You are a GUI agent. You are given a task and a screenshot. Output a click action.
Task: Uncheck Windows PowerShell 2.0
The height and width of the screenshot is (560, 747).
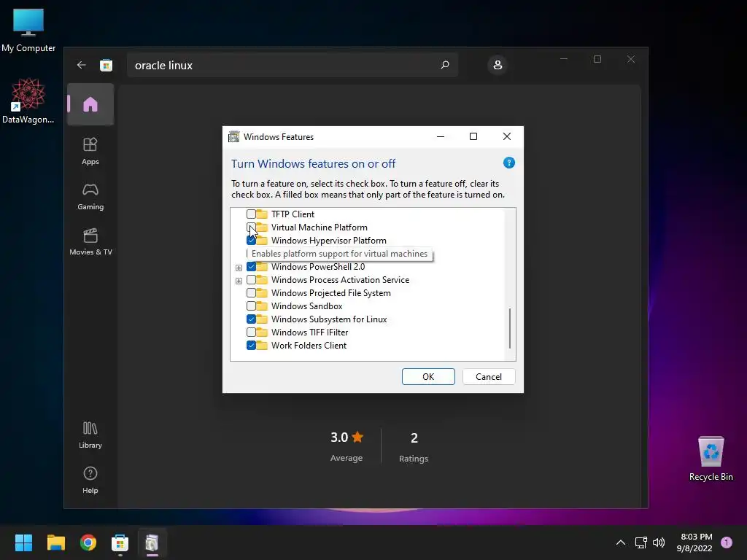click(251, 267)
